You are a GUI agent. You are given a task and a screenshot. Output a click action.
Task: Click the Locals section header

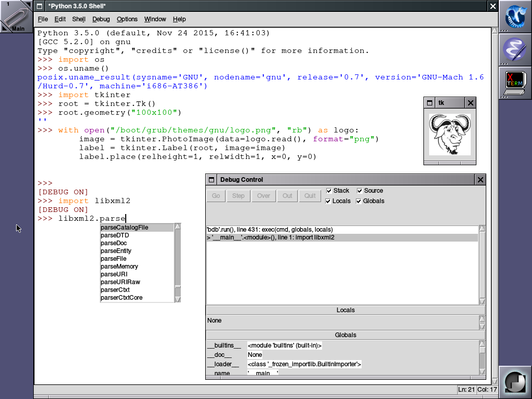point(345,310)
